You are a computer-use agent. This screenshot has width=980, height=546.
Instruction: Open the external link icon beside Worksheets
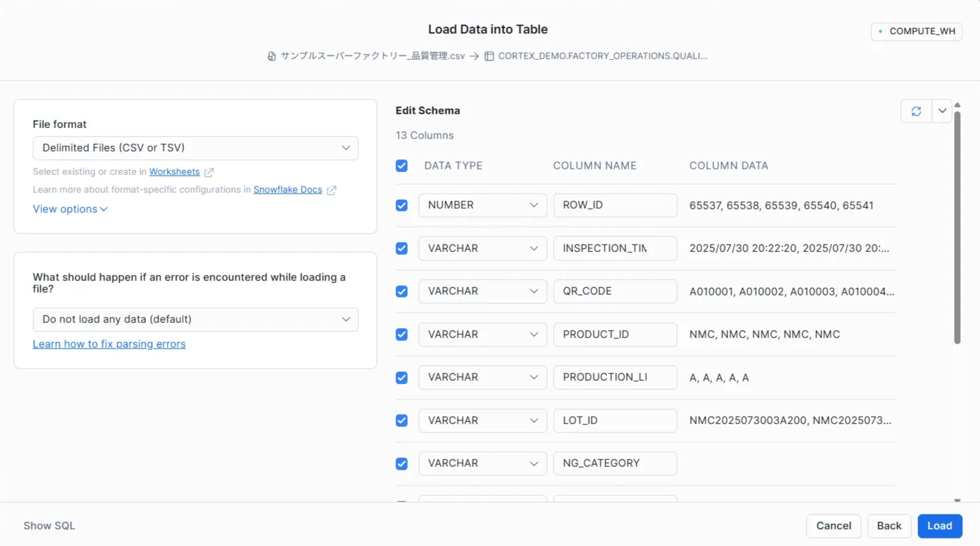point(209,172)
